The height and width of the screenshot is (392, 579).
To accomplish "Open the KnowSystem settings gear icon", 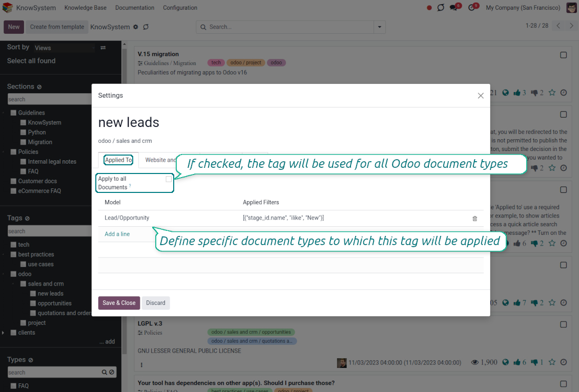I will pos(136,27).
